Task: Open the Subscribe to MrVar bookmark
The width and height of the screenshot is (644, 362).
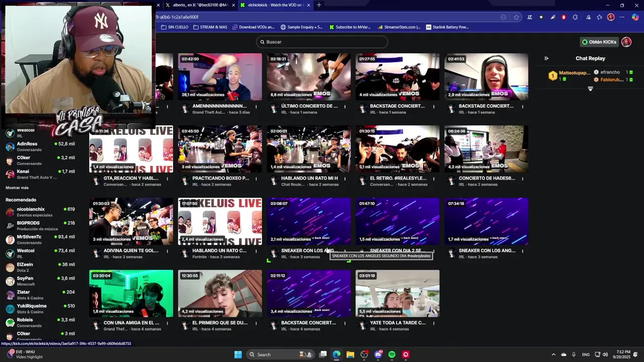Action: (349, 27)
